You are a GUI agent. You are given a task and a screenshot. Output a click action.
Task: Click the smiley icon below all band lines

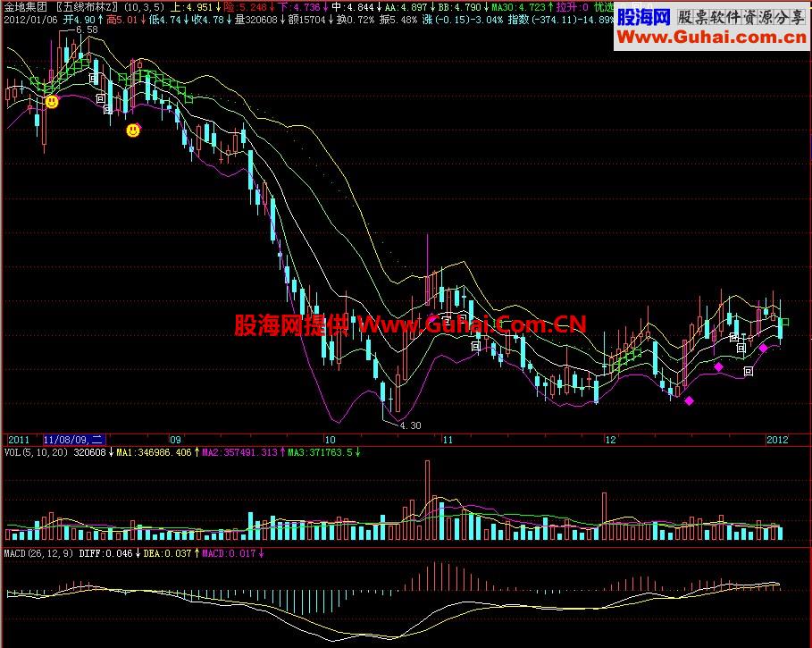(x=133, y=130)
